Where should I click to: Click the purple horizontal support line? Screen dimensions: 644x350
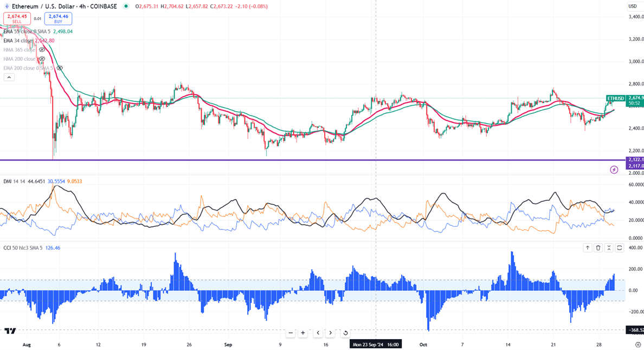coord(312,160)
